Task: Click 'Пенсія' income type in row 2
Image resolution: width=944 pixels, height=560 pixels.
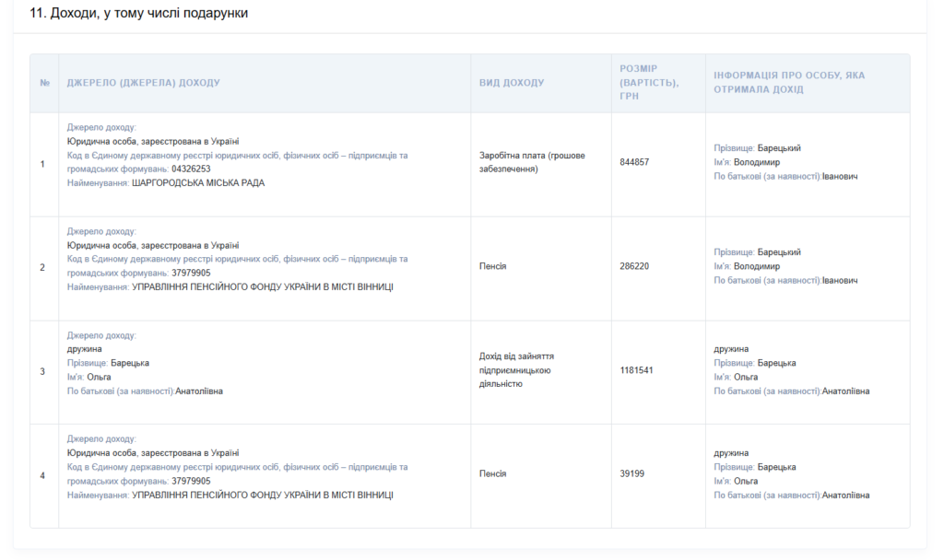Action: [x=492, y=266]
